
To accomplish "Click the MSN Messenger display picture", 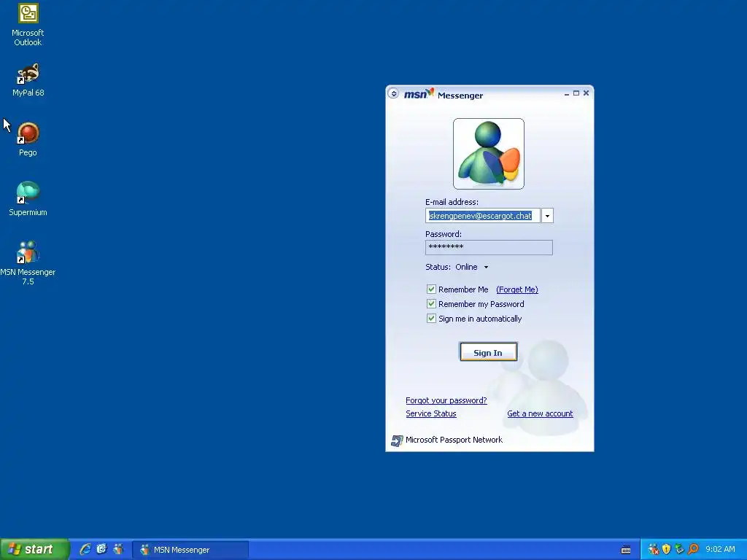I will pos(488,153).
